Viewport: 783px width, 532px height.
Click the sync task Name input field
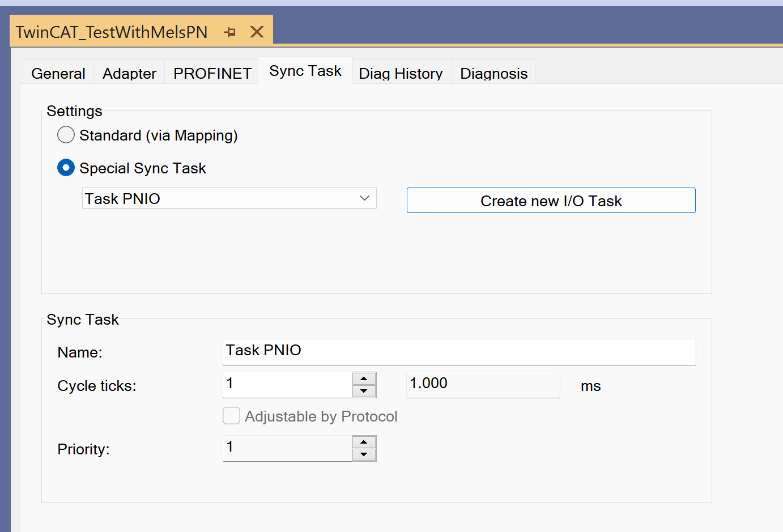point(459,352)
